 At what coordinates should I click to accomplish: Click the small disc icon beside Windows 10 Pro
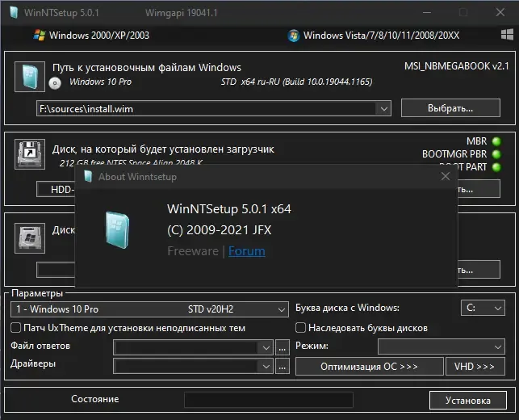(55, 83)
